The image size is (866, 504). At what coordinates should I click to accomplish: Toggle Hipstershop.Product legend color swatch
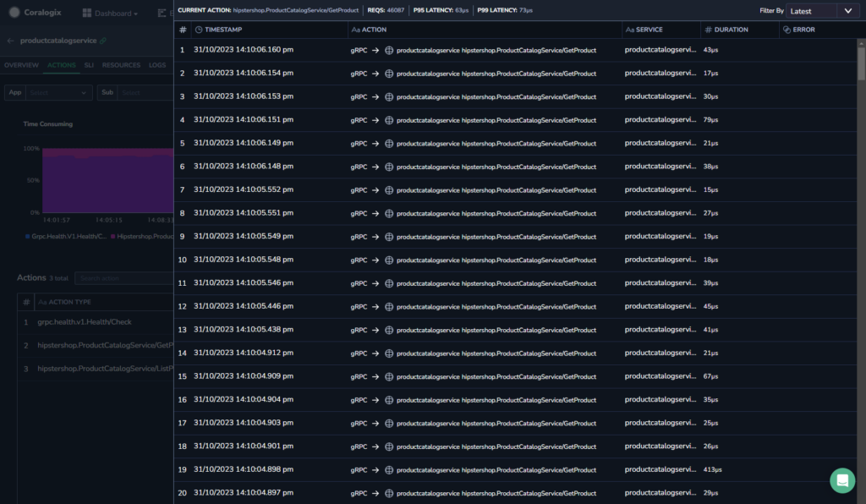coord(113,236)
